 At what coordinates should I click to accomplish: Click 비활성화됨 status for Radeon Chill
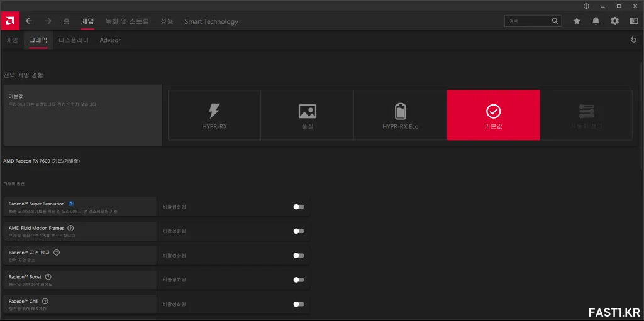pos(174,304)
